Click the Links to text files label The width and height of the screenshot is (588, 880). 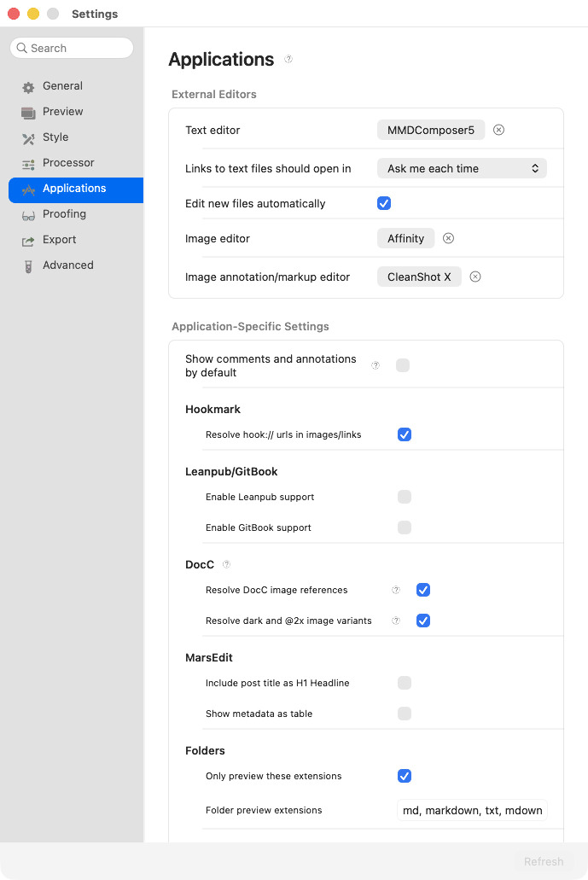pyautogui.click(x=268, y=168)
